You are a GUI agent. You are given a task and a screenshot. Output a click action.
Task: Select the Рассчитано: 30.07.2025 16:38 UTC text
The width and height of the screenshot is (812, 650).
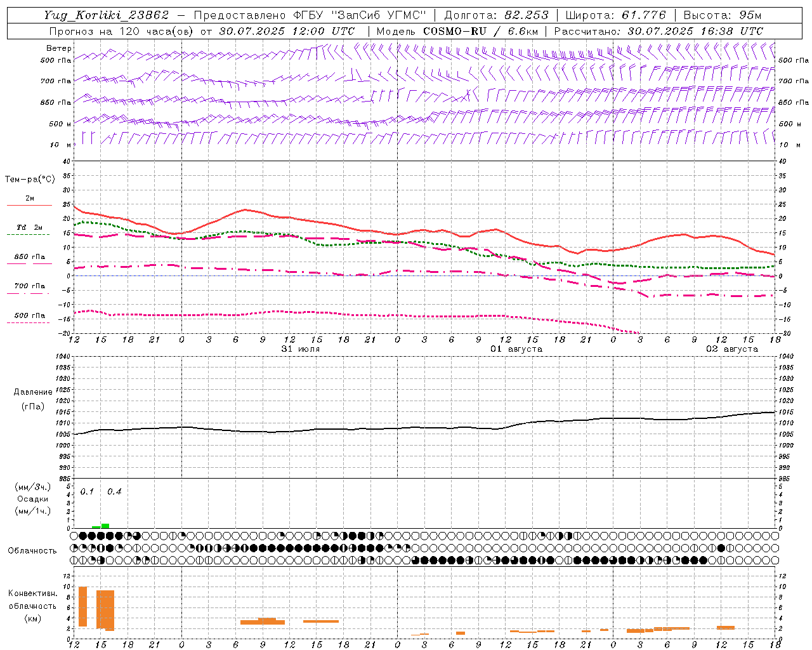click(x=658, y=31)
